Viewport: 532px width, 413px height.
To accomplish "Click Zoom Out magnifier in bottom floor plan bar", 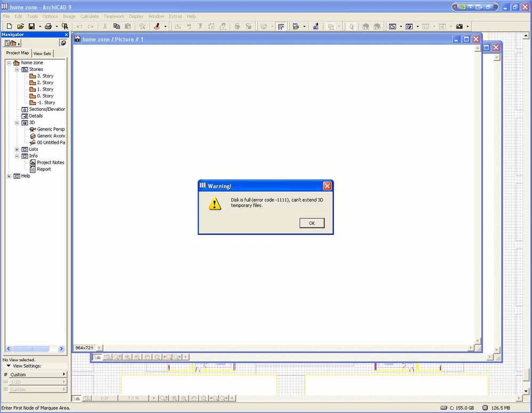I will point(183,398).
